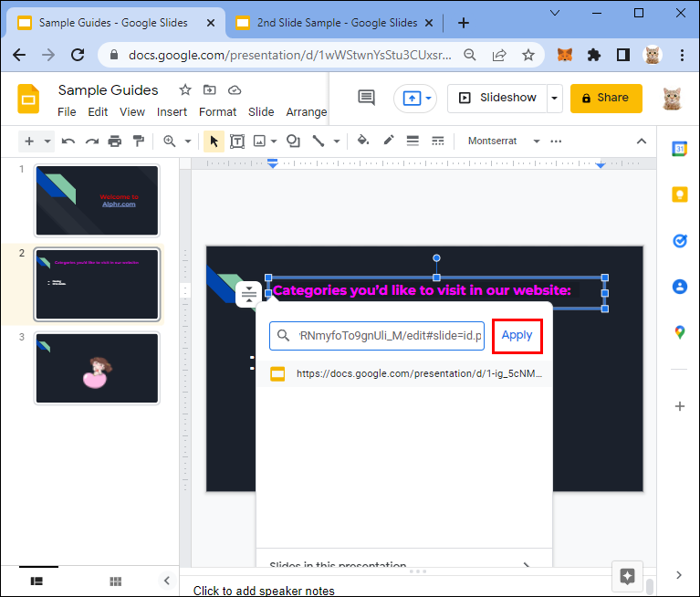Expand Slides in this presentation
This screenshot has height=597, width=700.
click(x=404, y=564)
